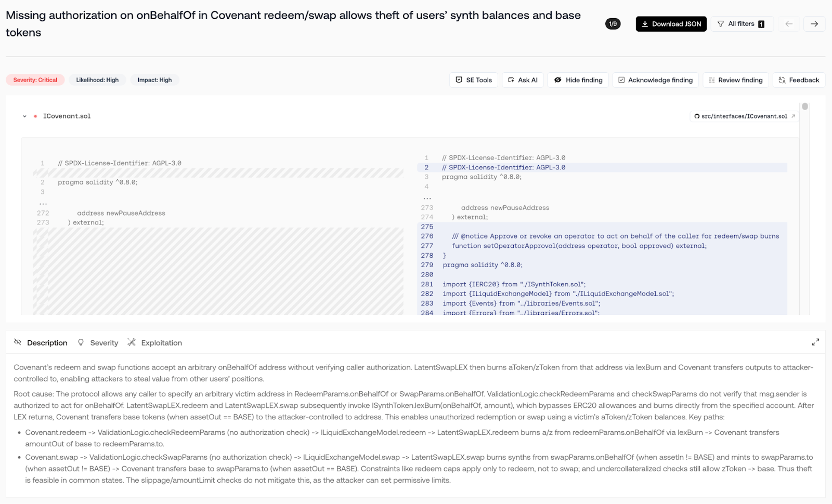Click the Description tab icon
The height and width of the screenshot is (504, 832).
pos(18,342)
